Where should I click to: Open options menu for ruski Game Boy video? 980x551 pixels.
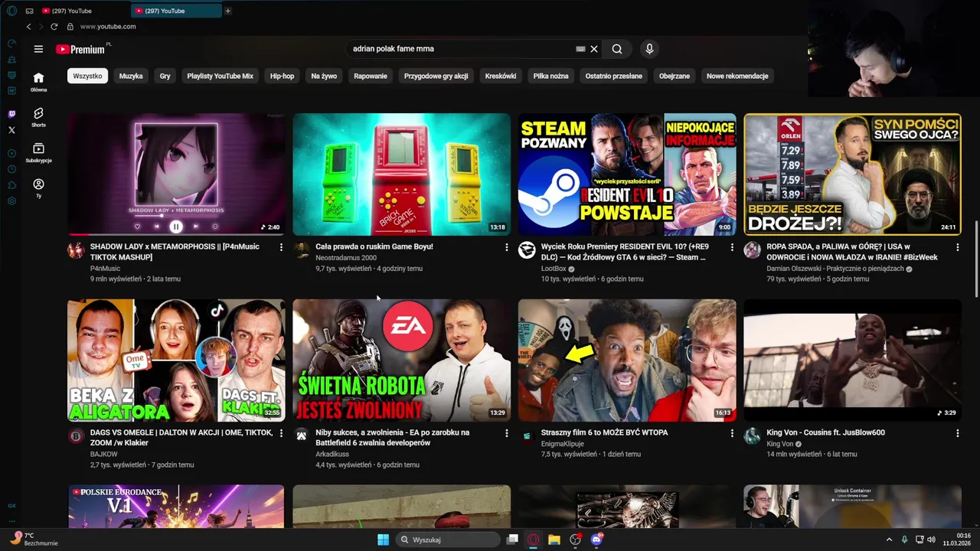[x=506, y=247]
